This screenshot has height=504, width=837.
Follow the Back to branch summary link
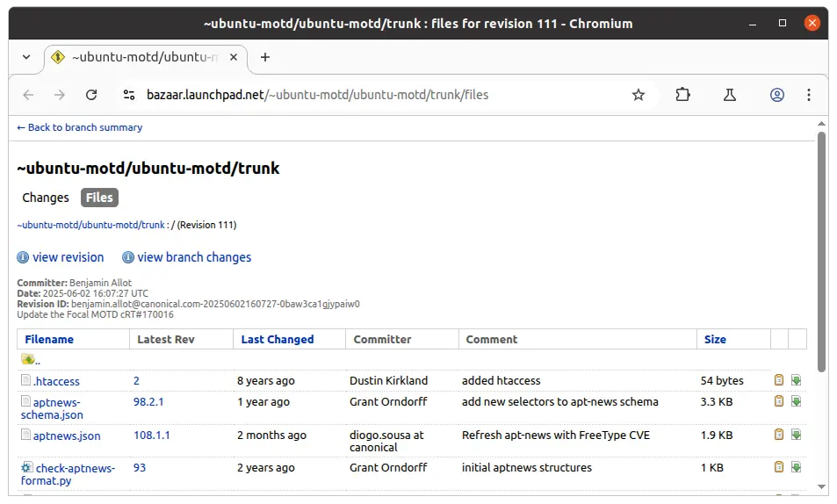80,127
